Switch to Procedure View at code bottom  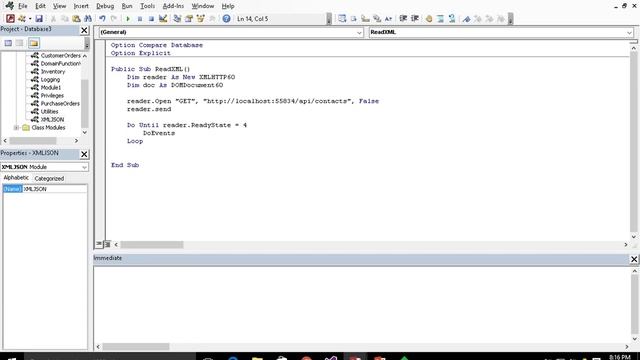click(99, 244)
